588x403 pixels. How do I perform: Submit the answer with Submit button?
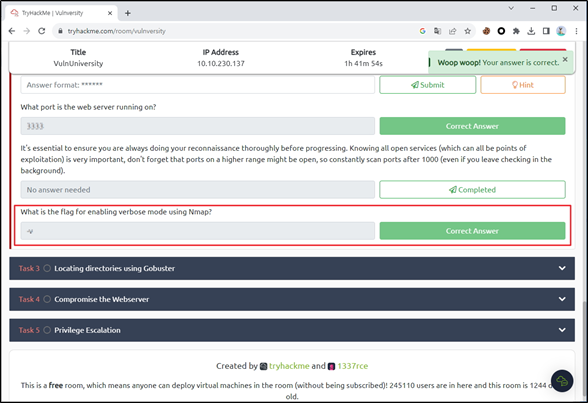428,85
